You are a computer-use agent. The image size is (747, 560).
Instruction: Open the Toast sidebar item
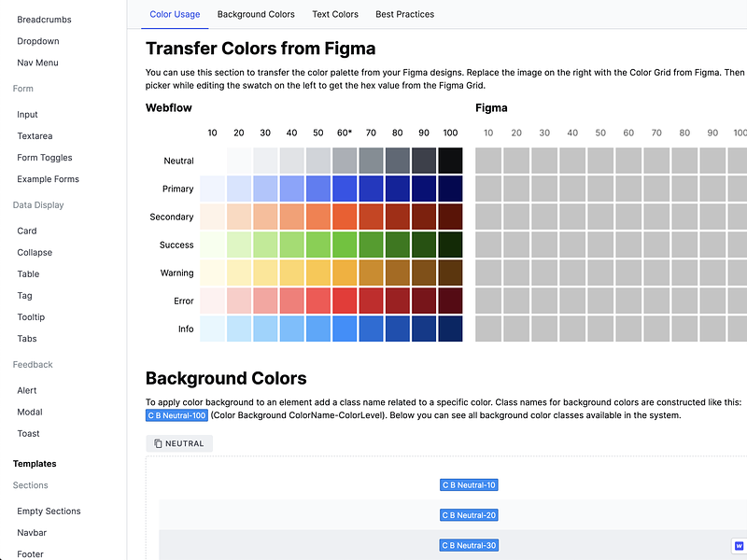(28, 433)
